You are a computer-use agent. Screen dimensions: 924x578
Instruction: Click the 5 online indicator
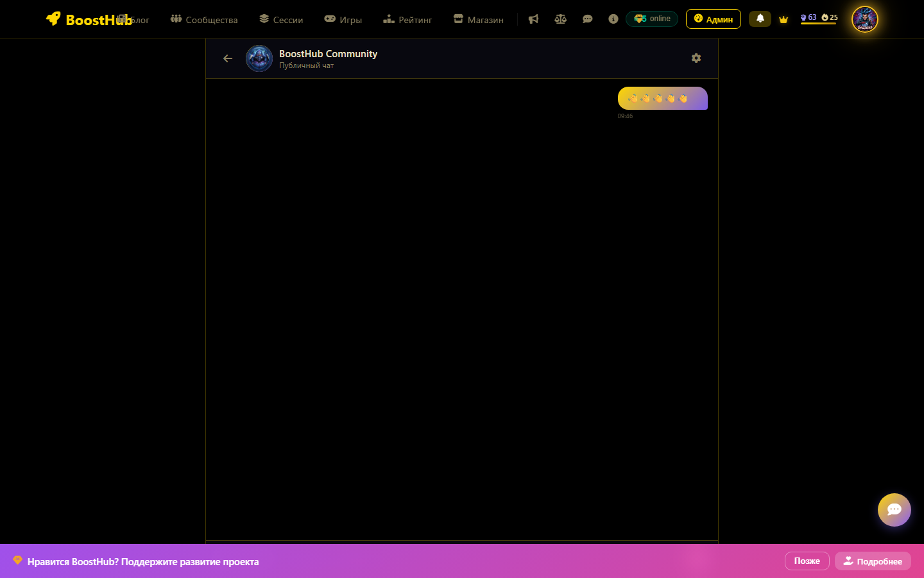click(x=652, y=19)
